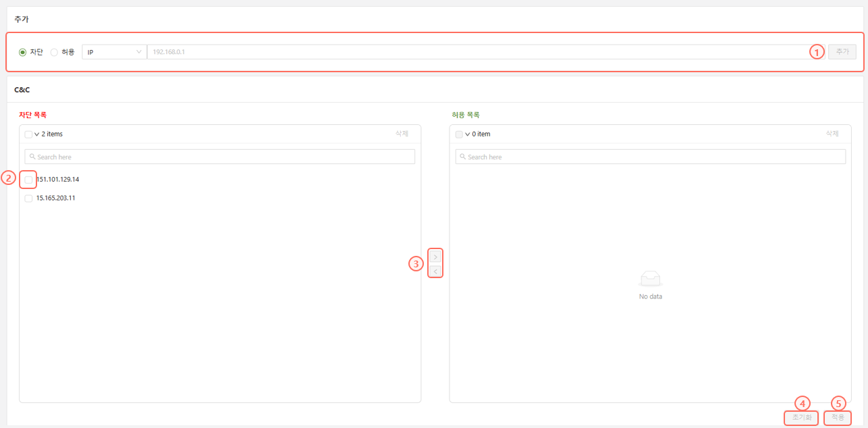Select the 차단 radio button
The image size is (868, 428).
(23, 52)
